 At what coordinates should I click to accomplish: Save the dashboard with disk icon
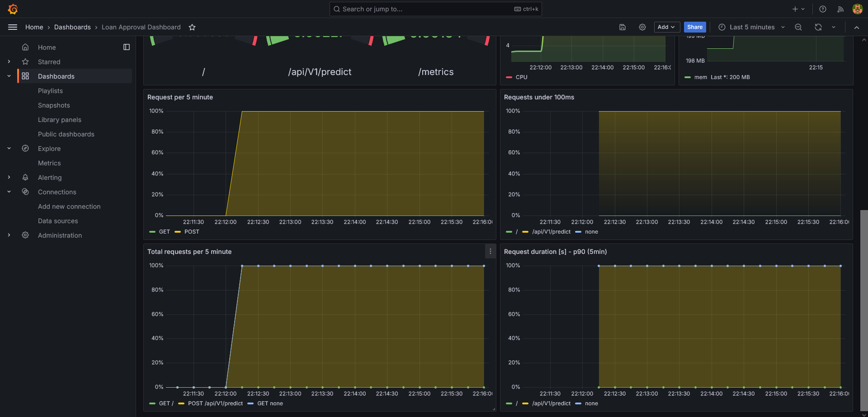(x=623, y=27)
